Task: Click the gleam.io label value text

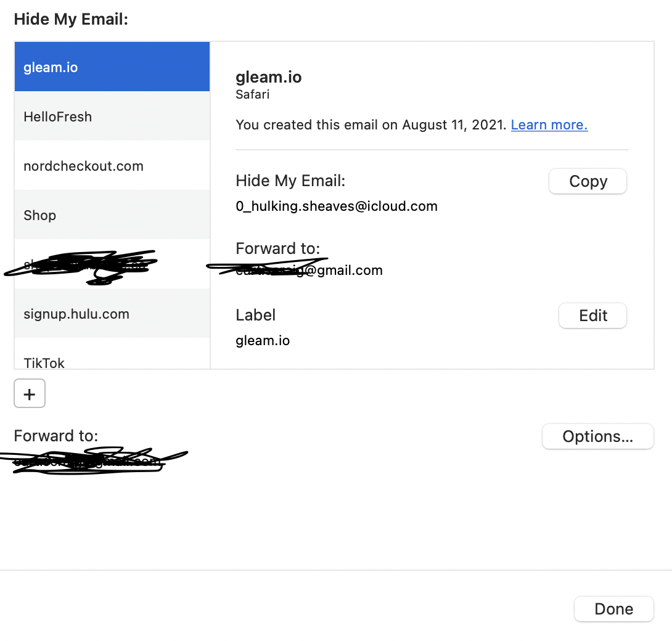Action: pyautogui.click(x=263, y=341)
